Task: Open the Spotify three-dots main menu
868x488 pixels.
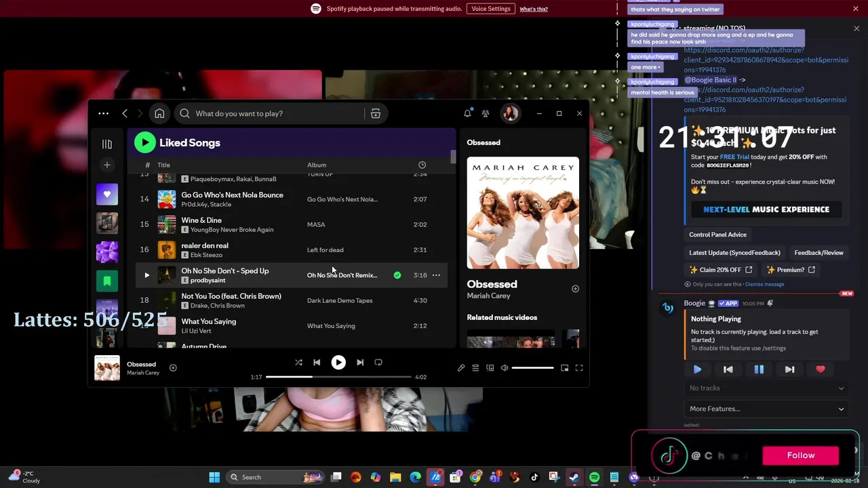Action: 103,113
